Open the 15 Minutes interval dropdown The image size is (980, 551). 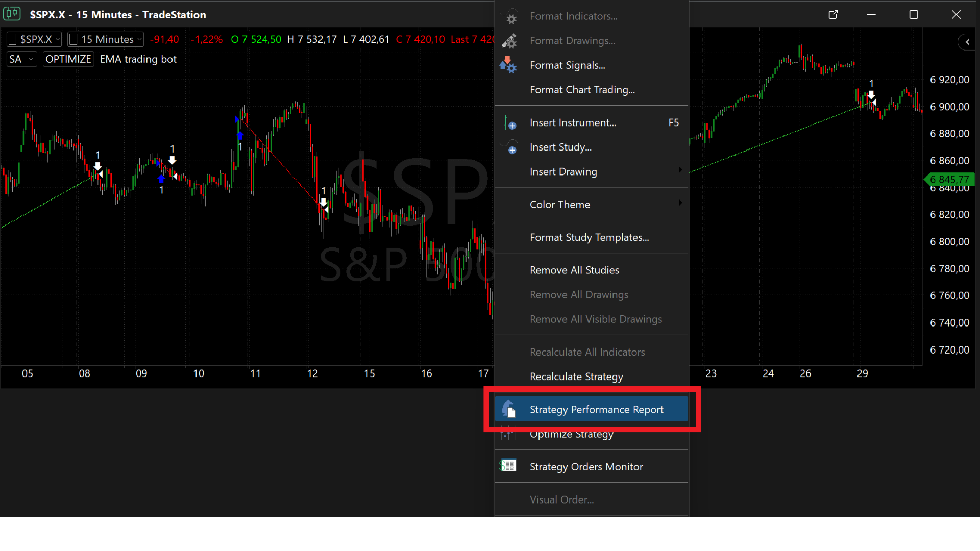(x=106, y=39)
